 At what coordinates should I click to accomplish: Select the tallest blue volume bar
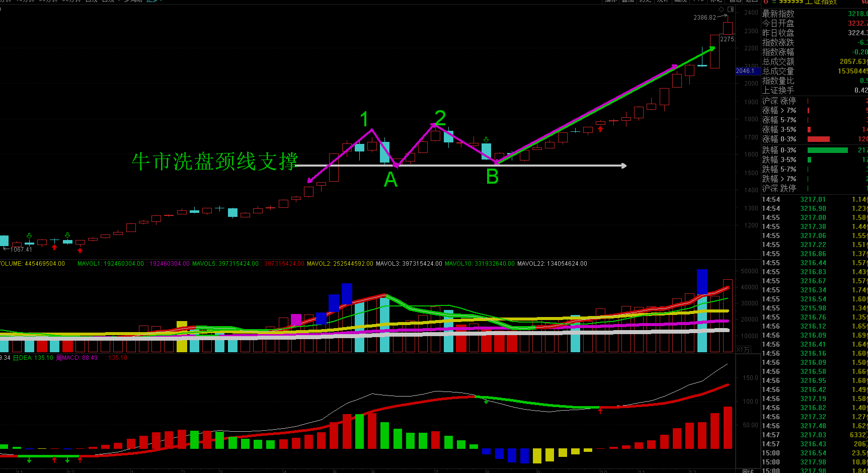point(702,282)
